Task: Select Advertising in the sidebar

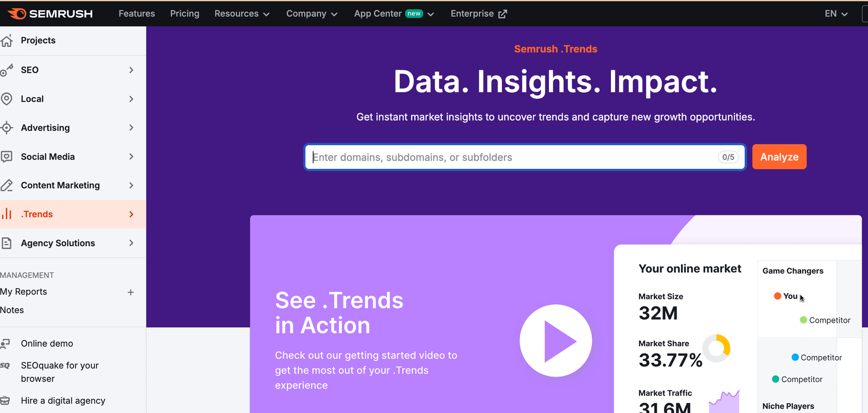Action: pyautogui.click(x=73, y=128)
